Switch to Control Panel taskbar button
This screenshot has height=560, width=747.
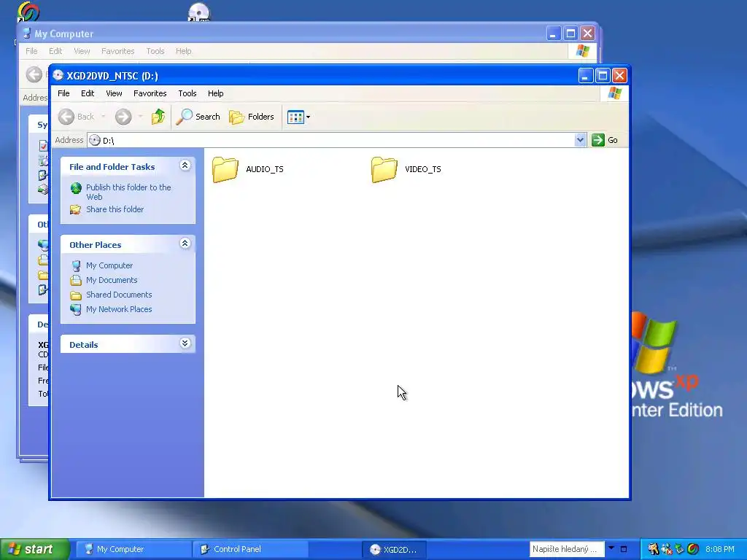point(250,549)
